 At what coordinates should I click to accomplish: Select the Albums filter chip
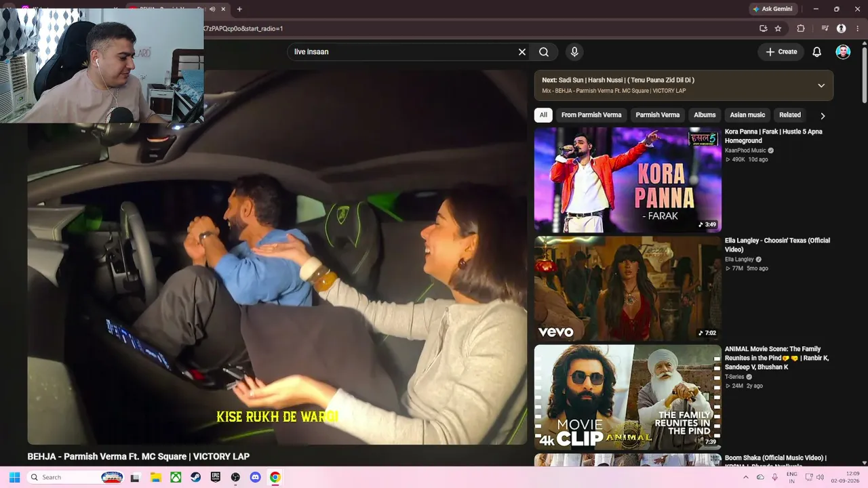[x=705, y=115]
